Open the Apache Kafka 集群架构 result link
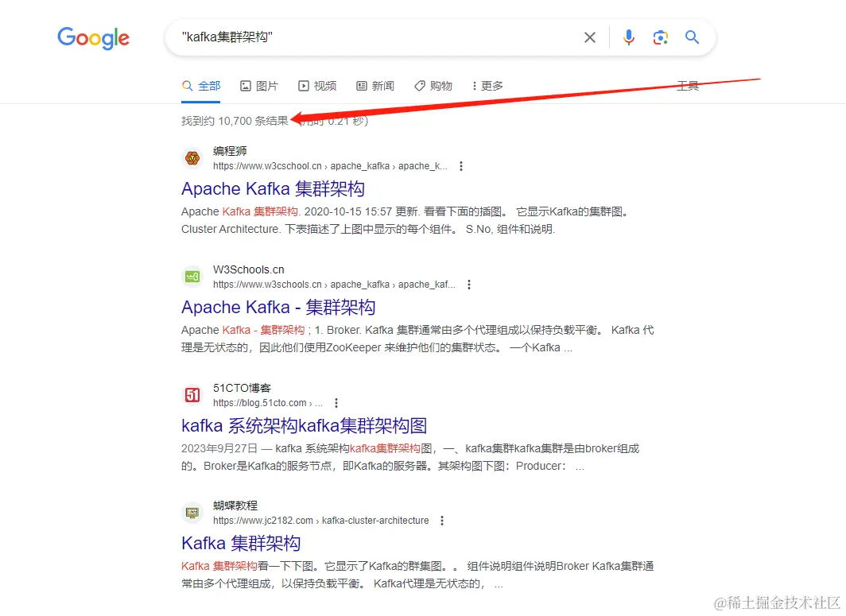This screenshot has width=846, height=616. point(273,189)
